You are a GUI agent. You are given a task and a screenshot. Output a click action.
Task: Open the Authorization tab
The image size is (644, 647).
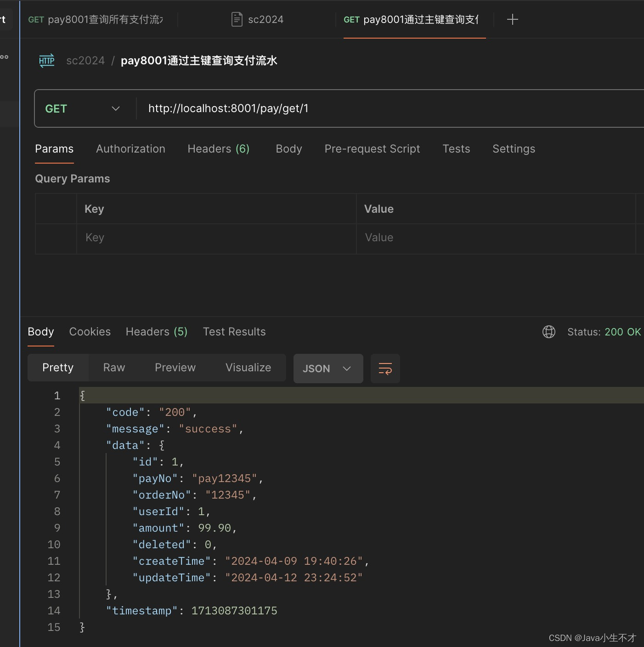130,149
